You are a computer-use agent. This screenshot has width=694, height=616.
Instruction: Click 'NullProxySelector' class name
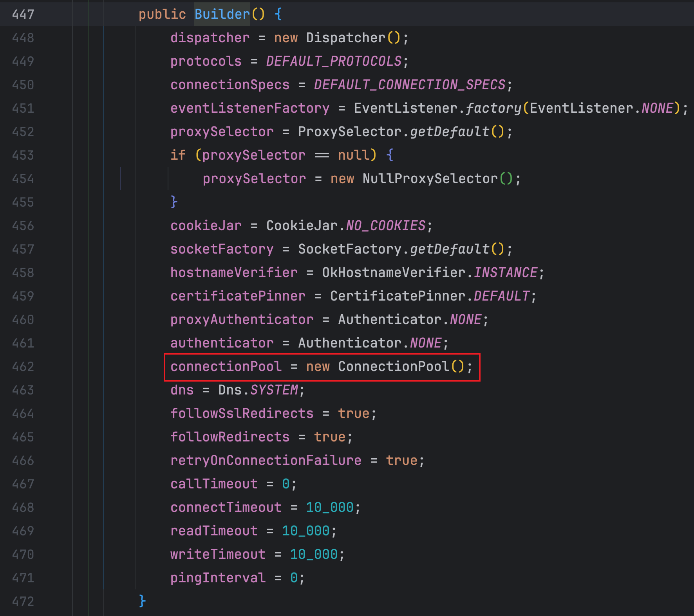click(430, 179)
